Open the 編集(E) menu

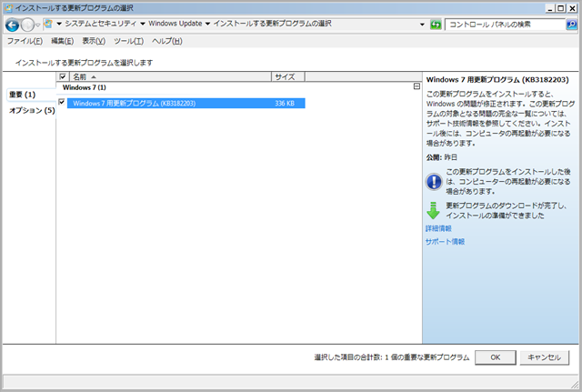(62, 41)
